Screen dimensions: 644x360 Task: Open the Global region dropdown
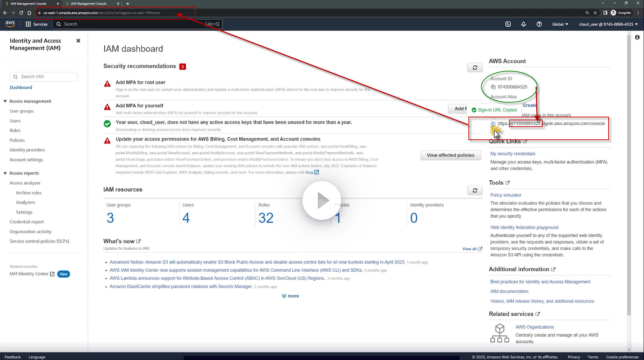pos(560,24)
